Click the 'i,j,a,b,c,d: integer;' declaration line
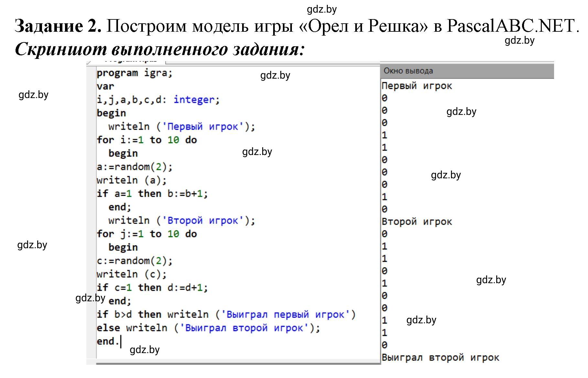 click(x=158, y=100)
